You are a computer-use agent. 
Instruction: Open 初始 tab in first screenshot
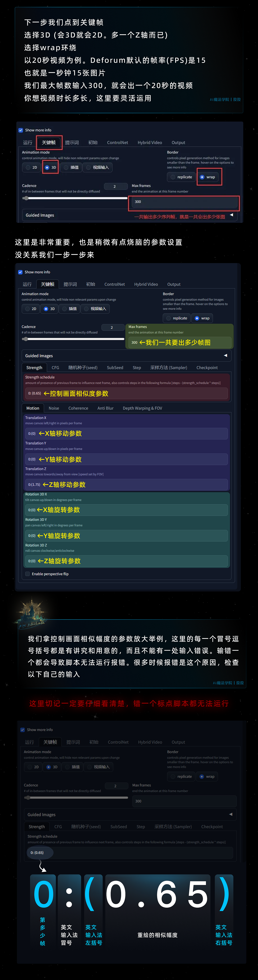[x=93, y=142]
